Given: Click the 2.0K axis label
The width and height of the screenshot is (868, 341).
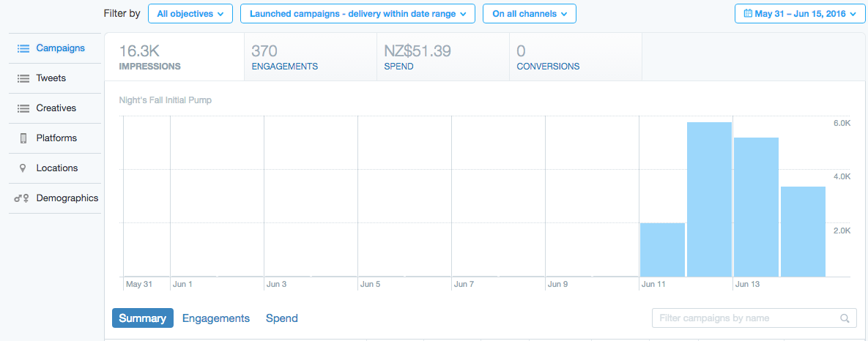Looking at the screenshot, I should pyautogui.click(x=842, y=231).
